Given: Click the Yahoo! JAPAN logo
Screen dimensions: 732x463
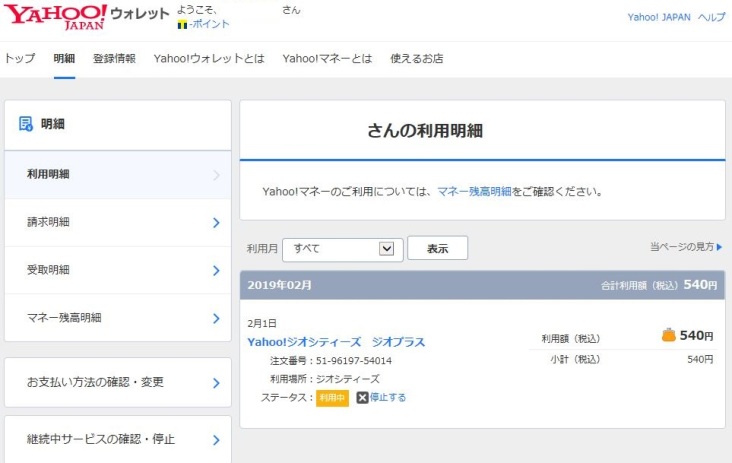Looking at the screenshot, I should 55,17.
